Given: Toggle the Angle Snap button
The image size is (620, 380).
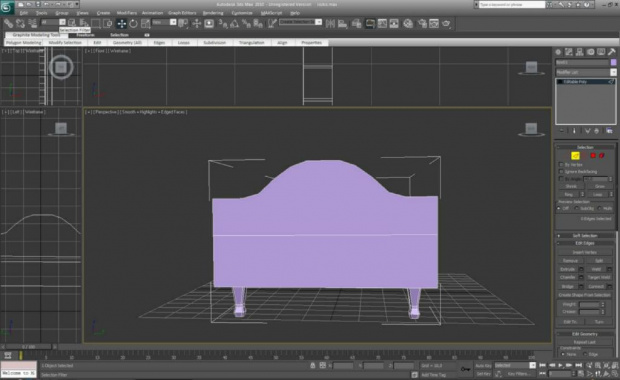Looking at the screenshot, I should [x=234, y=23].
